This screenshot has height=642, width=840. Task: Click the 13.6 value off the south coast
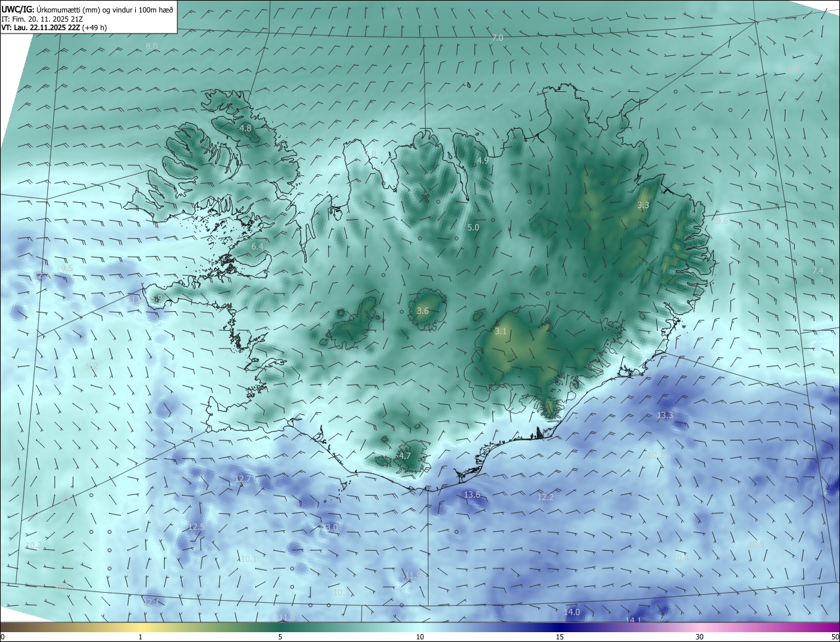coord(472,494)
